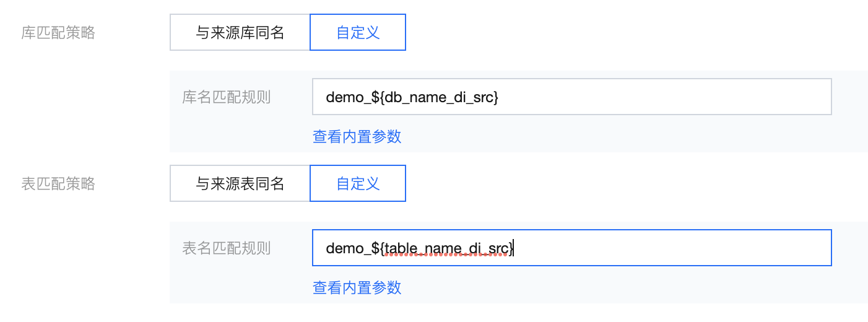Place cursor after closing brace in database rule
The width and height of the screenshot is (868, 322).
click(x=498, y=97)
